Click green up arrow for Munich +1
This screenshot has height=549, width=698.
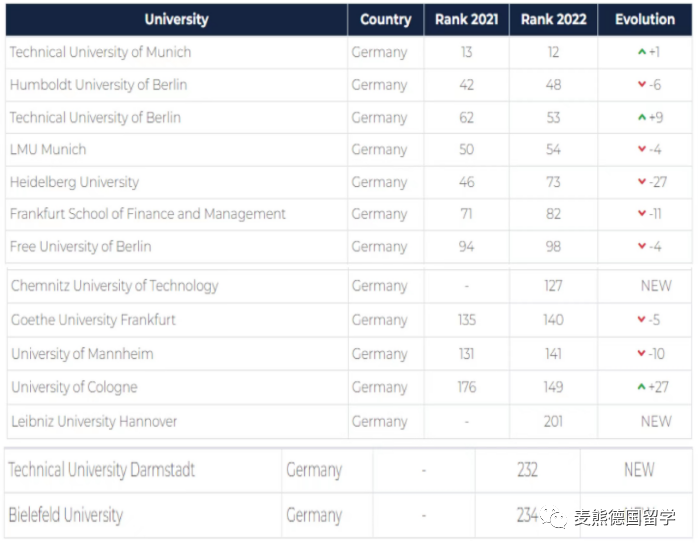coord(641,52)
